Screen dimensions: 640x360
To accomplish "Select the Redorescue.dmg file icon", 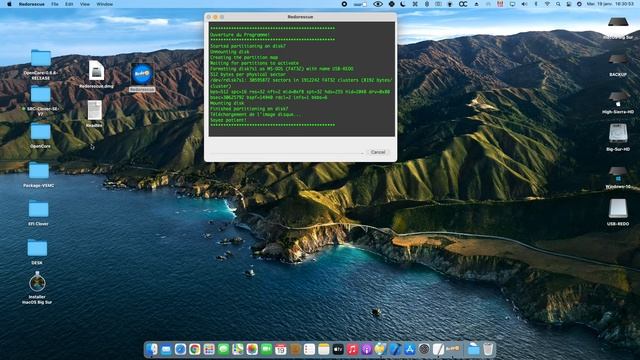I will [x=96, y=71].
